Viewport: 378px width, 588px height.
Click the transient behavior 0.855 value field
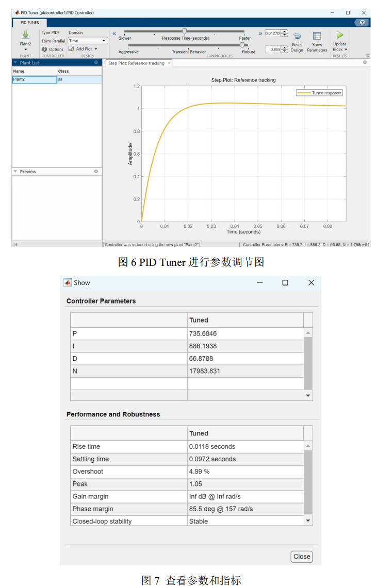click(273, 49)
